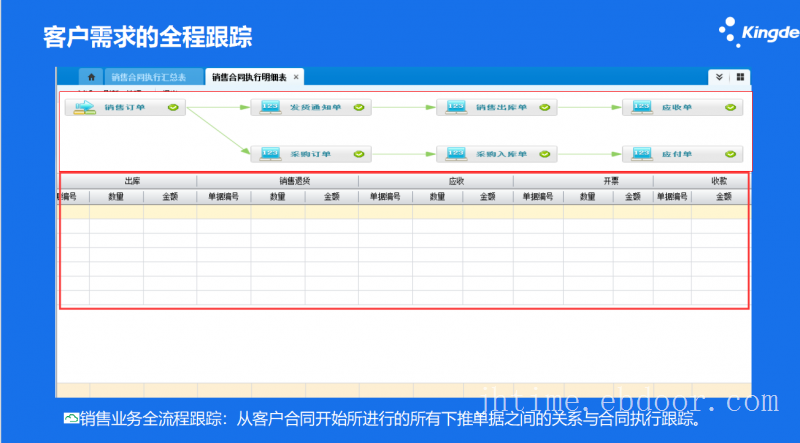This screenshot has height=443, width=800.
Task: Click 金额 column header under 应收
Action: [488, 196]
